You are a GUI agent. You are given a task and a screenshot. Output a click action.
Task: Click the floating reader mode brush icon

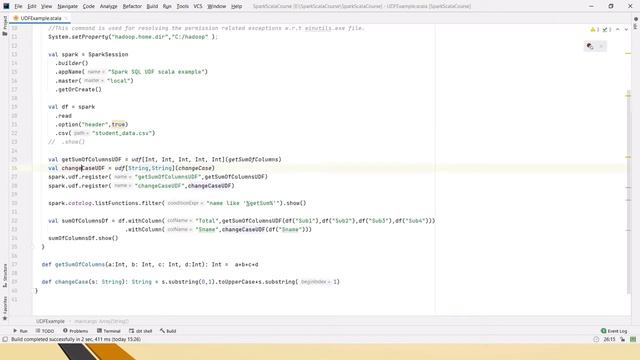(590, 46)
